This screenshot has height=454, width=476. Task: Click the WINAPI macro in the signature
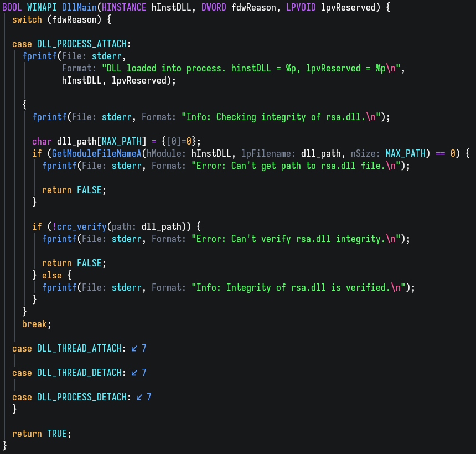42,7
